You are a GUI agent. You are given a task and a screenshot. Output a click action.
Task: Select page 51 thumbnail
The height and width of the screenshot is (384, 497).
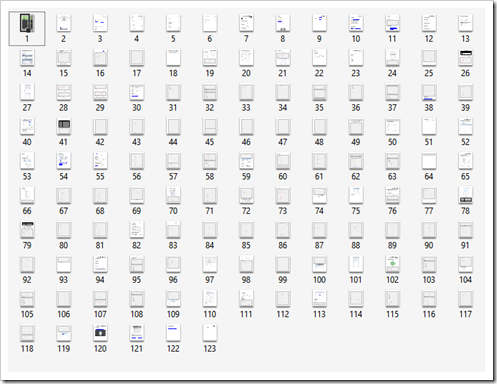click(x=429, y=126)
